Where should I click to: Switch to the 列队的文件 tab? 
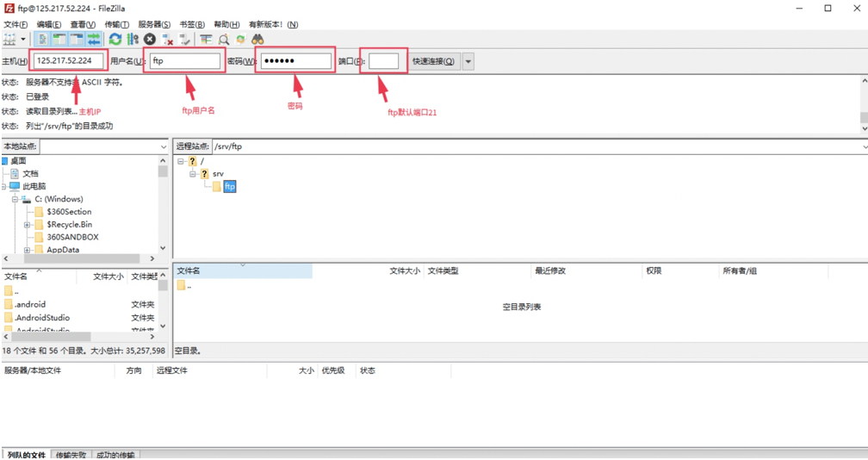pyautogui.click(x=27, y=455)
